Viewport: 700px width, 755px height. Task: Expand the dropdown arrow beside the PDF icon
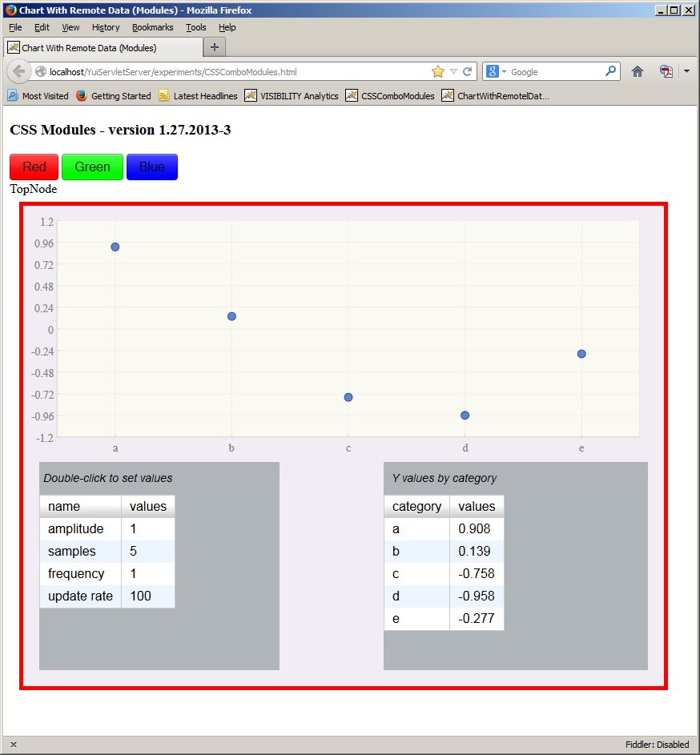coord(686,71)
